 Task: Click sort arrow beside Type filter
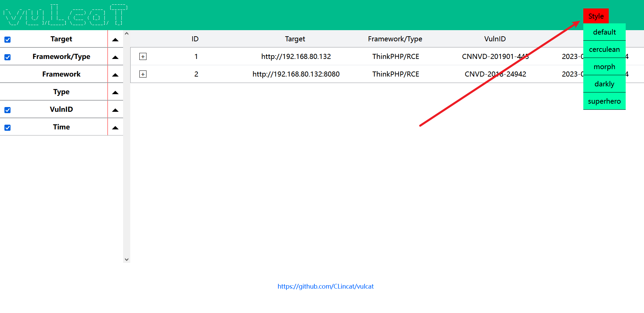click(115, 92)
